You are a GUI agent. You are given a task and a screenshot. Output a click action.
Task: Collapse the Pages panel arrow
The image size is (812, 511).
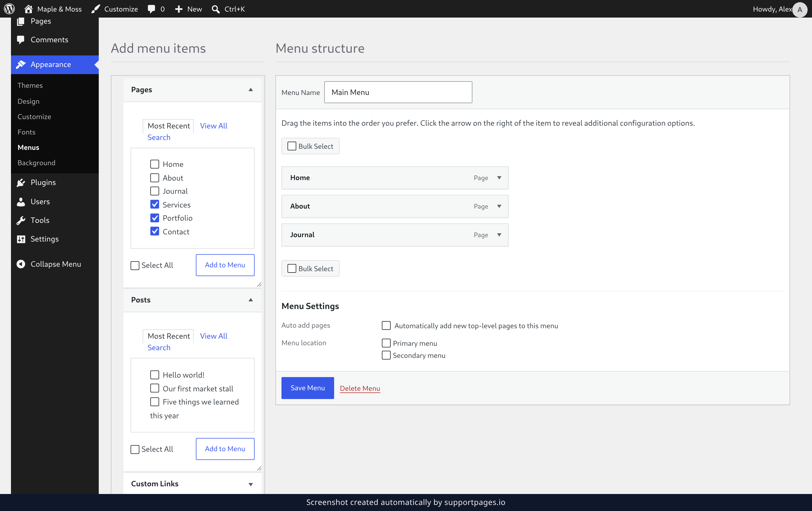tap(250, 90)
